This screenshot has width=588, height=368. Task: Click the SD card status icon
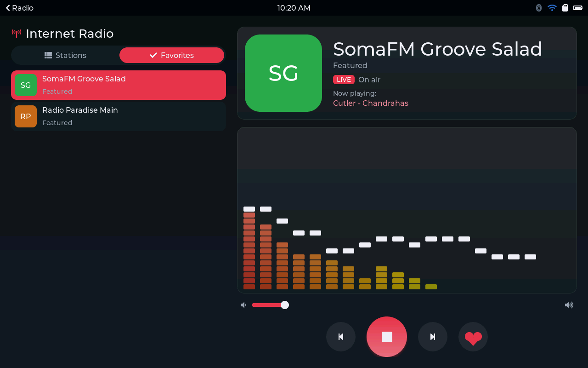[565, 8]
